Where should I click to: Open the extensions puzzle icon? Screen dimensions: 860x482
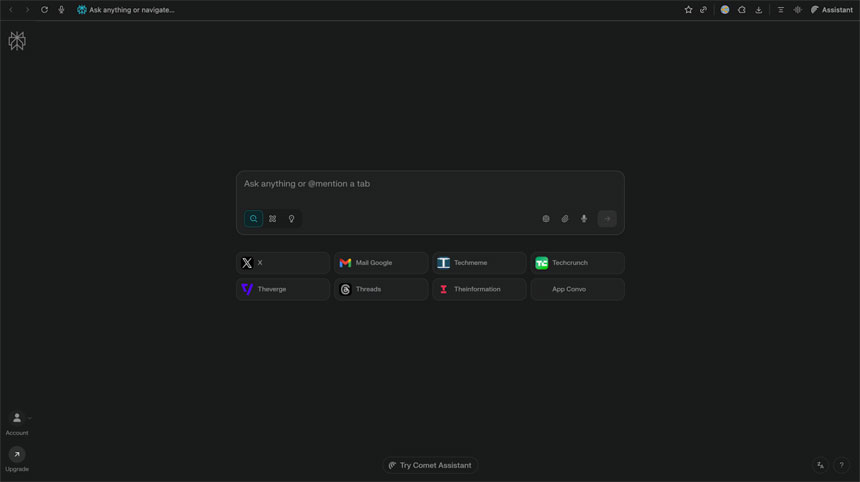742,10
